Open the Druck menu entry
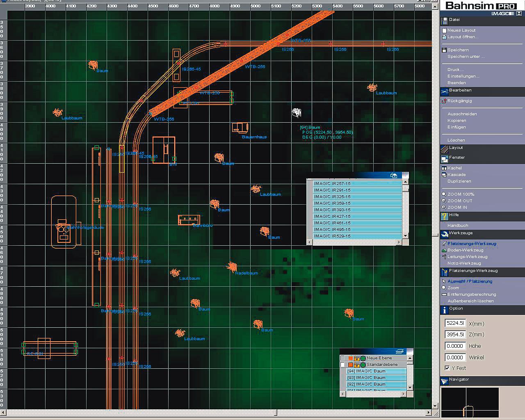Viewport: 525px width, 420px height. point(456,70)
